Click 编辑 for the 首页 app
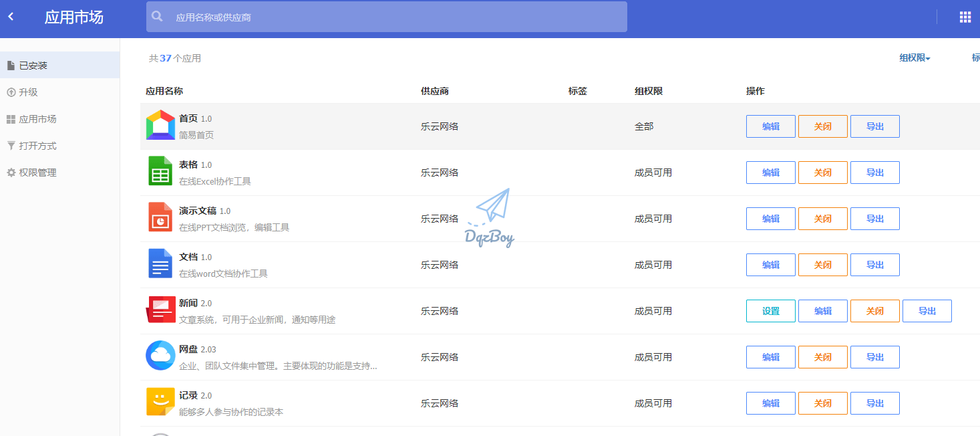 (x=770, y=126)
